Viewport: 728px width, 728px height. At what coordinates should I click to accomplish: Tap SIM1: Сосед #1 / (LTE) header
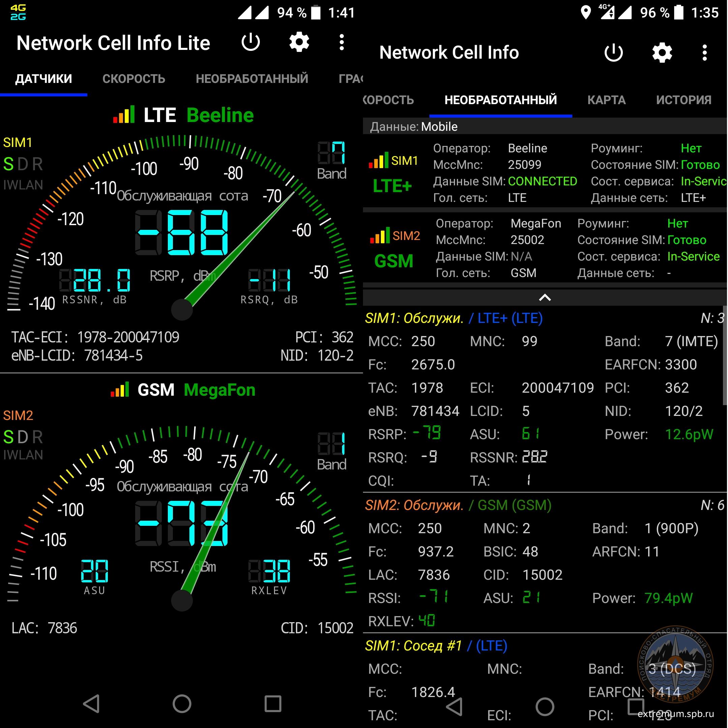[436, 645]
